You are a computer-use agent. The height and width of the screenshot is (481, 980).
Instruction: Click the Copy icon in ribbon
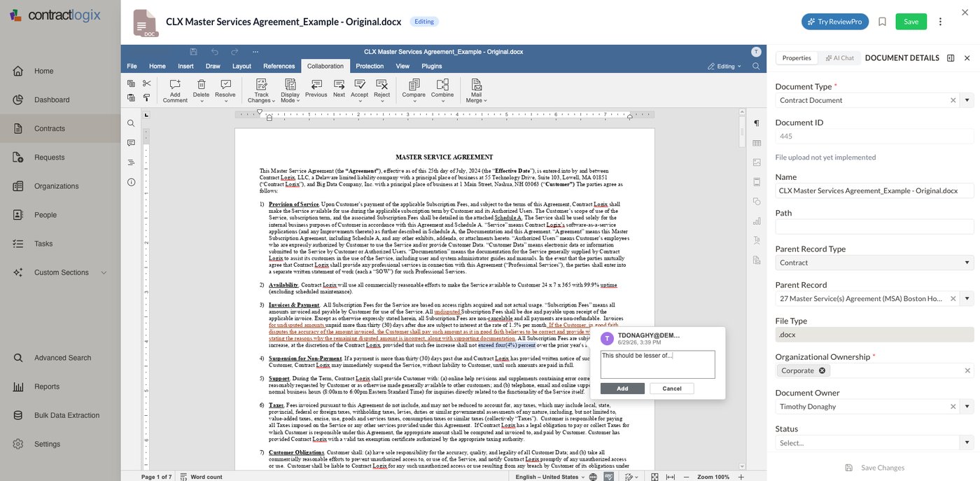[x=131, y=83]
